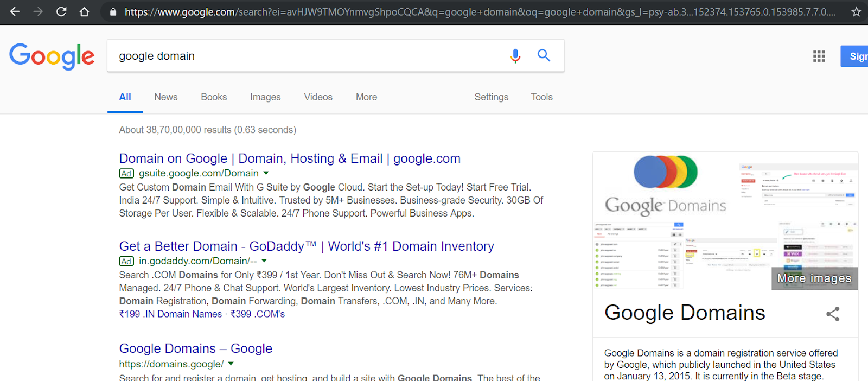Open search Tools options
This screenshot has width=868, height=381.
click(x=541, y=97)
